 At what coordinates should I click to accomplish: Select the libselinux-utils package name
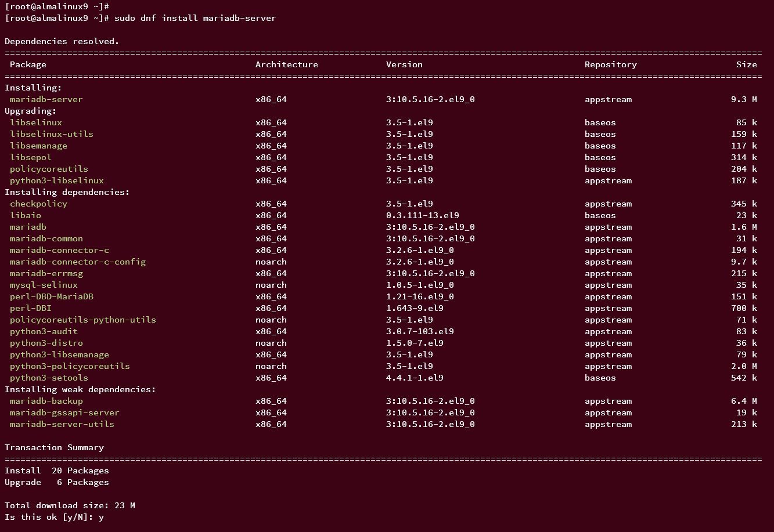click(x=52, y=134)
